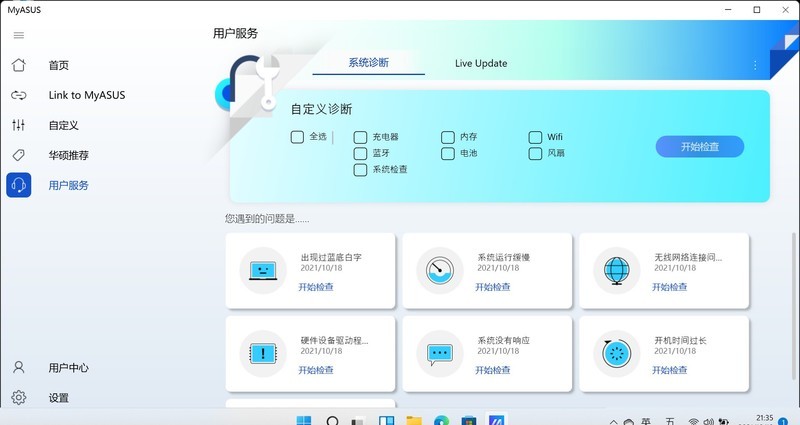
Task: Start check for 系统没有响应
Action: coord(492,370)
